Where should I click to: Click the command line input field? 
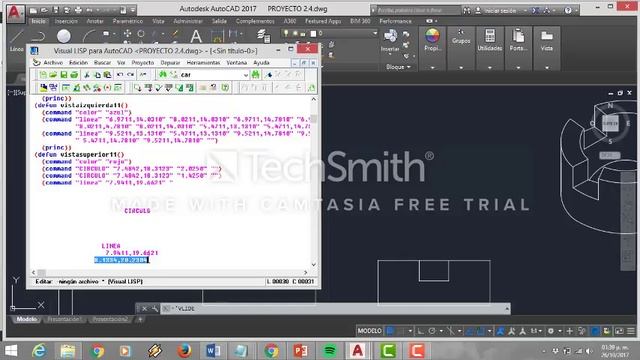click(335, 309)
